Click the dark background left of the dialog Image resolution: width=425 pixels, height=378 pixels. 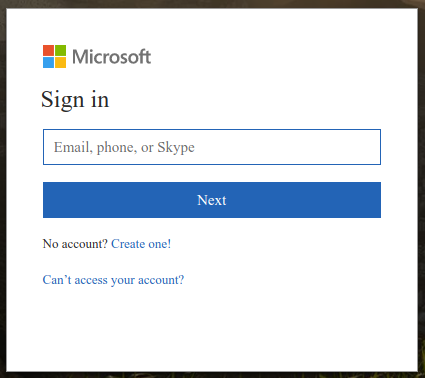3,189
